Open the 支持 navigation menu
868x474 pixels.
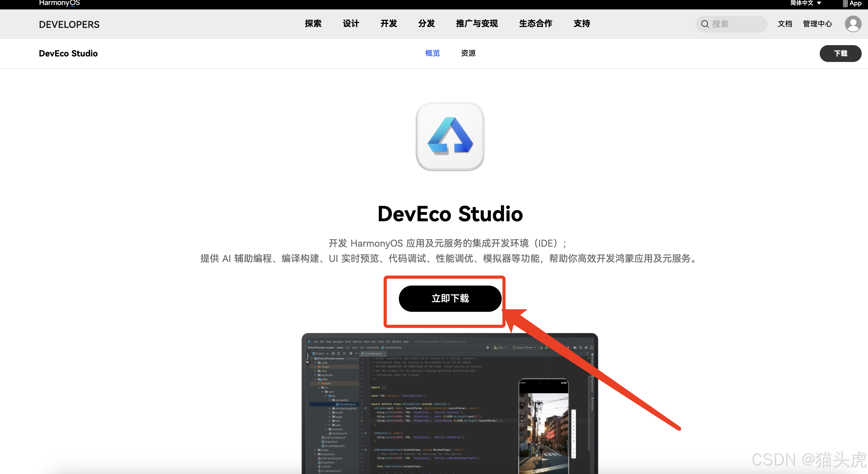pyautogui.click(x=581, y=24)
